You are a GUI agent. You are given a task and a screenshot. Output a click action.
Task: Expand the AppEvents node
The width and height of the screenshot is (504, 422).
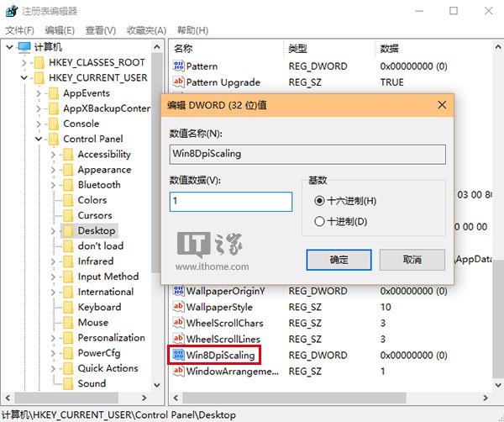tap(39, 93)
